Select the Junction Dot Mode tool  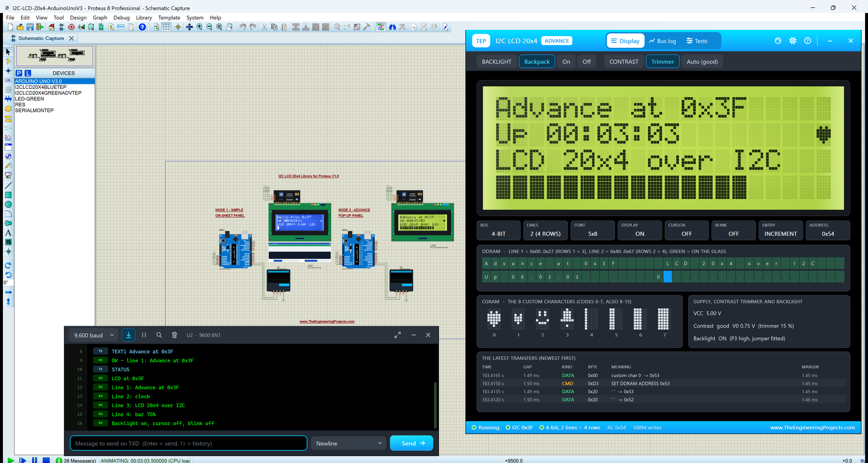coord(8,71)
